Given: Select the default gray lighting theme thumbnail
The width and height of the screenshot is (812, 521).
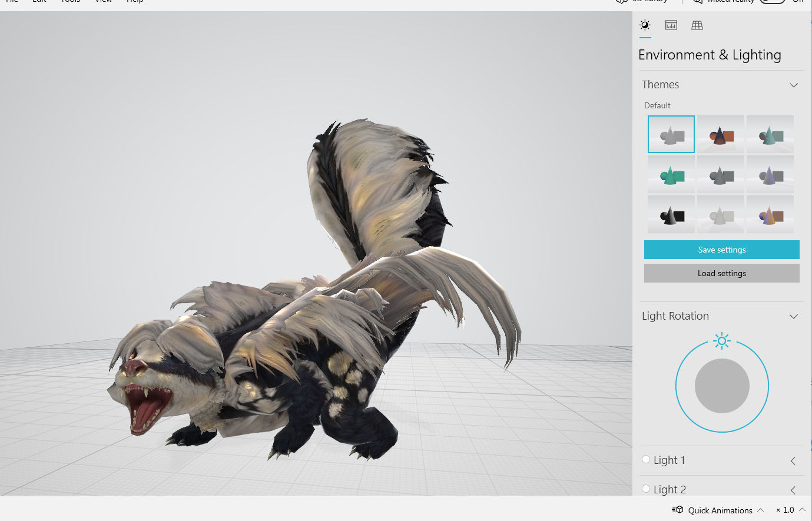Looking at the screenshot, I should tap(671, 134).
